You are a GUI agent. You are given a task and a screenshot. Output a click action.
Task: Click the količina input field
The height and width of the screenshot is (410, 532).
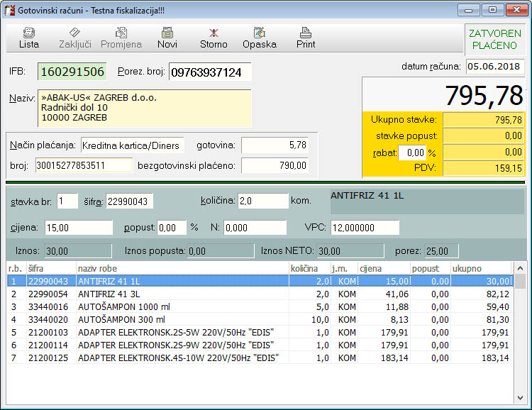262,201
